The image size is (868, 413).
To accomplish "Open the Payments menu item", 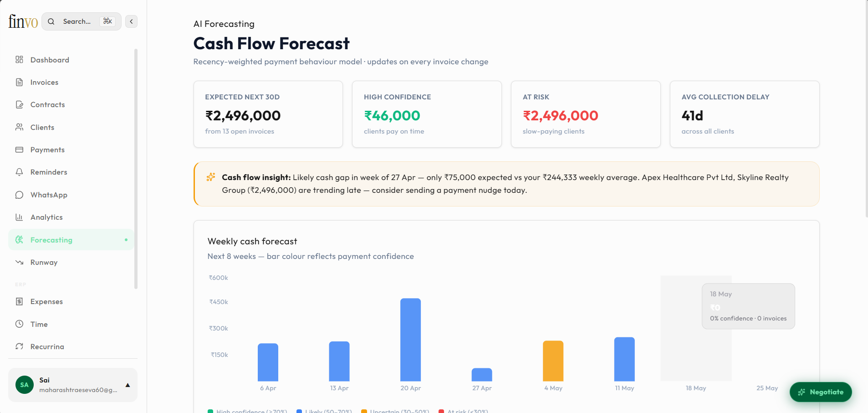I will tap(47, 150).
